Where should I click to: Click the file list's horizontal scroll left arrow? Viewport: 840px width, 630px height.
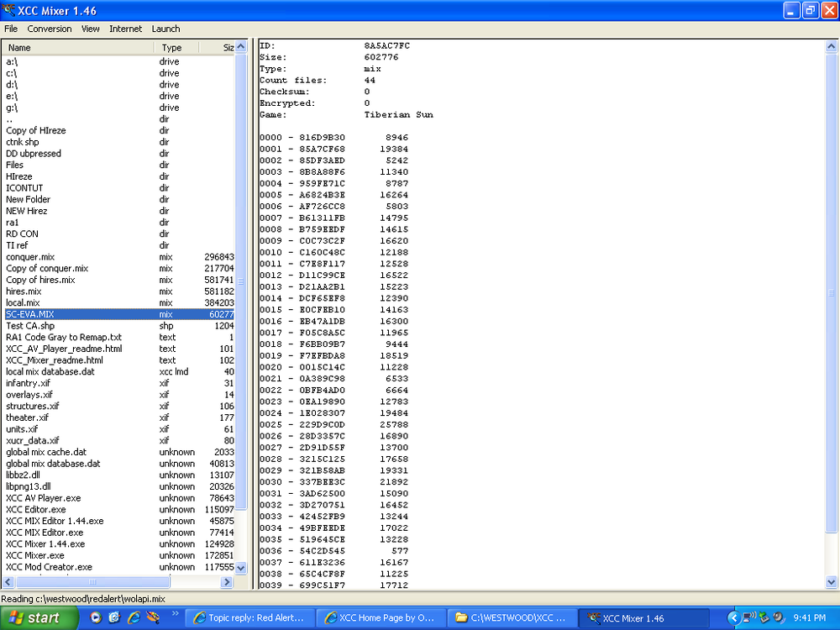click(8, 582)
